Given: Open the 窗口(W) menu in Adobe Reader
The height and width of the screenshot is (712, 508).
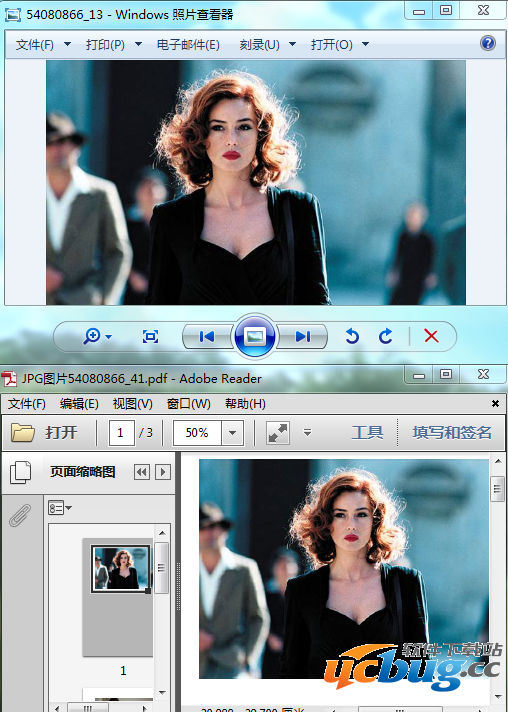Looking at the screenshot, I should [x=188, y=404].
